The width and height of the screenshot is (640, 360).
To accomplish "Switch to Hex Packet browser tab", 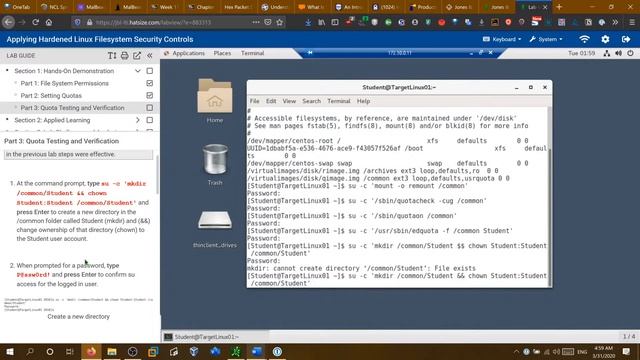I will coord(238,7).
